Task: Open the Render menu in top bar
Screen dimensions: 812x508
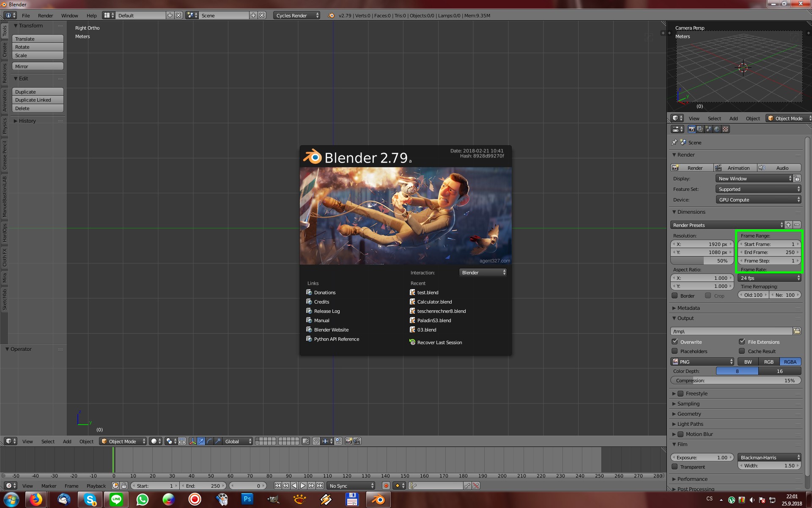Action: tap(45, 15)
